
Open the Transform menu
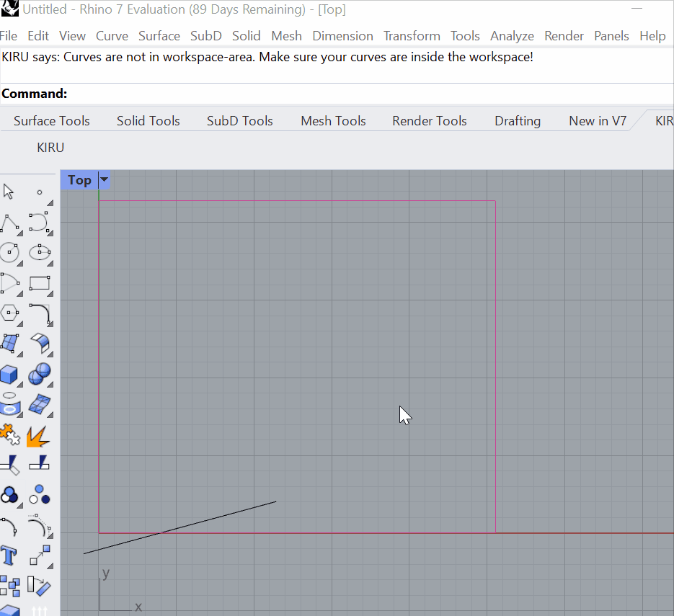(412, 35)
